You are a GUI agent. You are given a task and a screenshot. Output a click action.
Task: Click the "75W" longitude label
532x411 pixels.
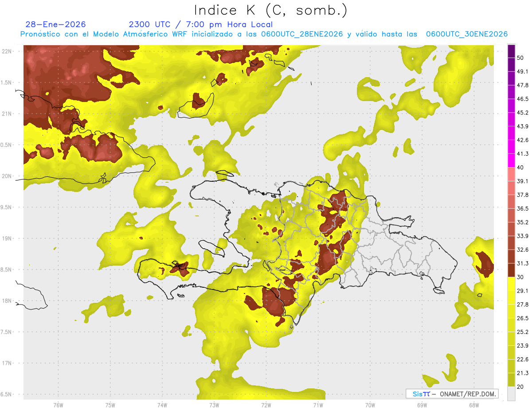tap(110, 405)
